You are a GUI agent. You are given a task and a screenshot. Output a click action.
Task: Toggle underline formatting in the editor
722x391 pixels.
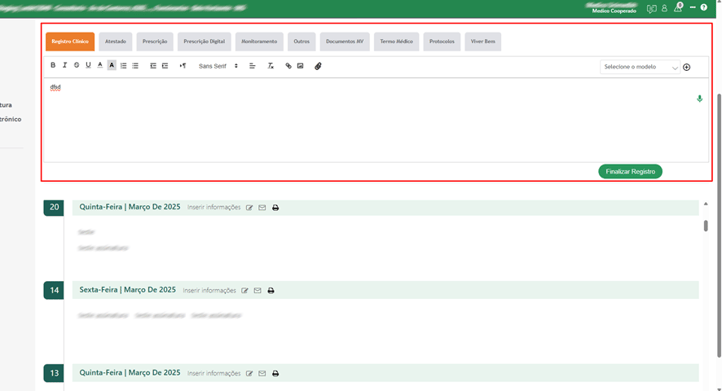[x=88, y=65]
